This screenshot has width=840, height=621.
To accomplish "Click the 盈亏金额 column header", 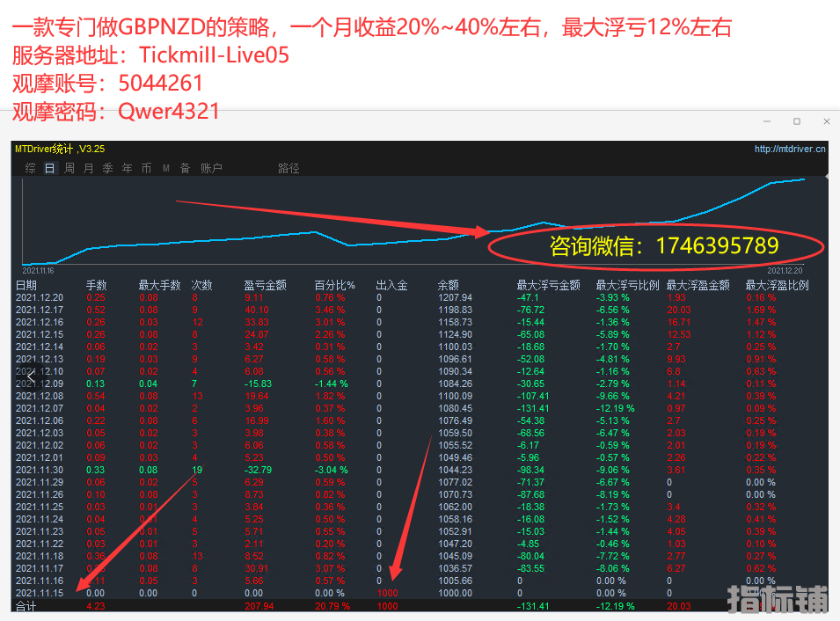I will 265,285.
